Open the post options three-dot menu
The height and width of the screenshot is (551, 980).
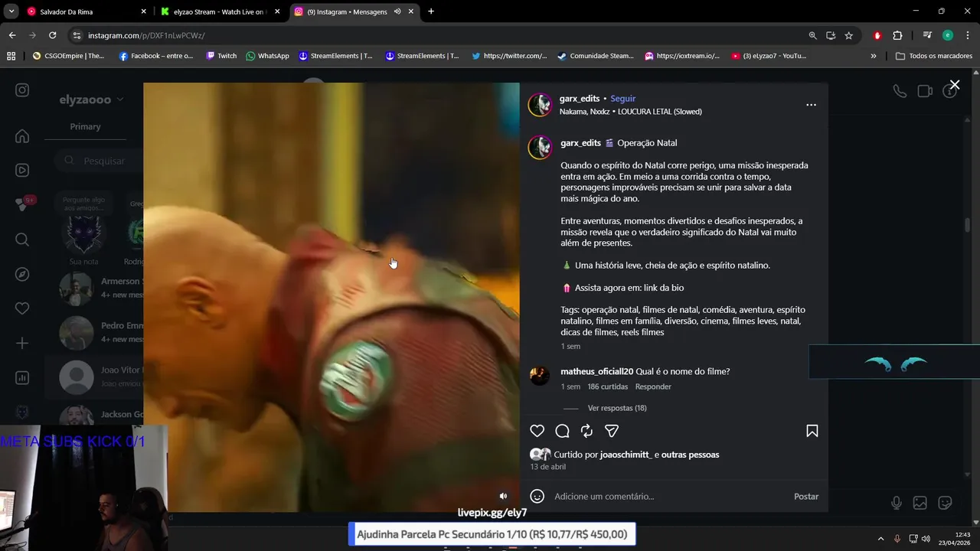coord(811,105)
